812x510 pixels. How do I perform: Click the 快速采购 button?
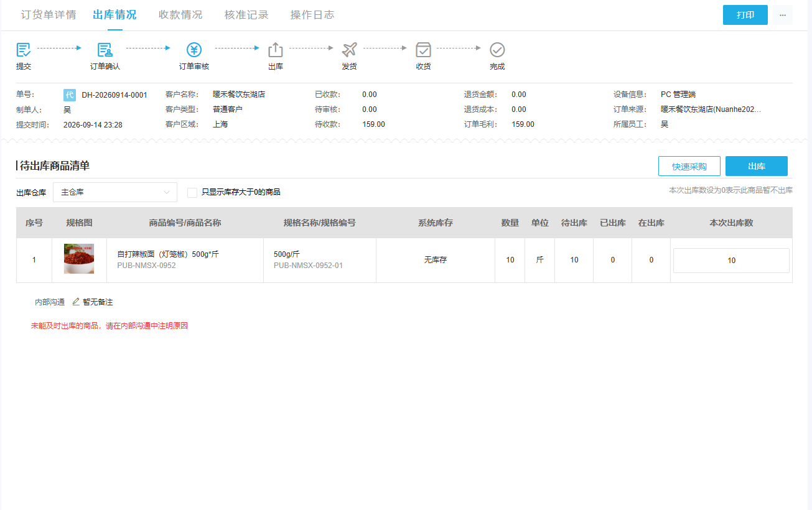point(689,166)
